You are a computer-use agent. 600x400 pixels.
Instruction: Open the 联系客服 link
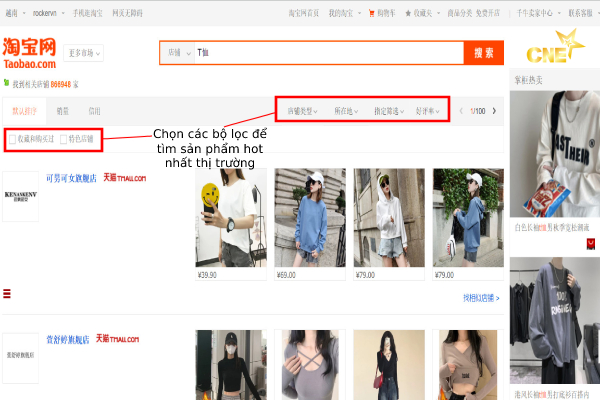580,13
